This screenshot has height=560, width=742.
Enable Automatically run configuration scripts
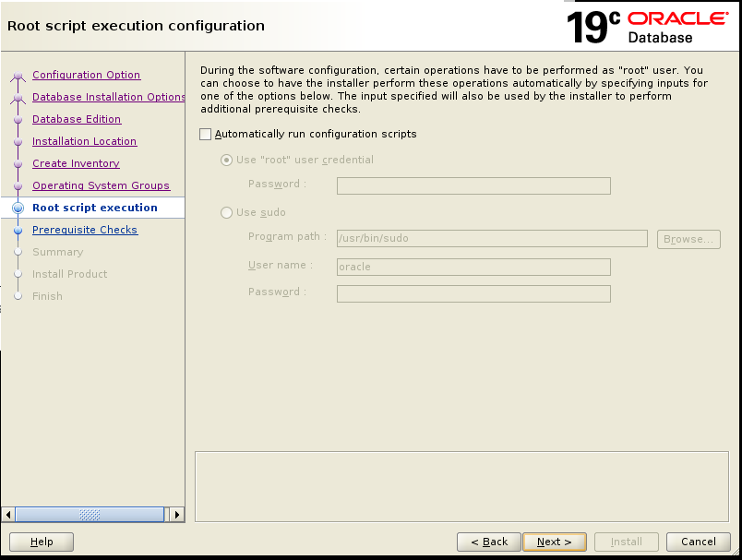pyautogui.click(x=205, y=134)
